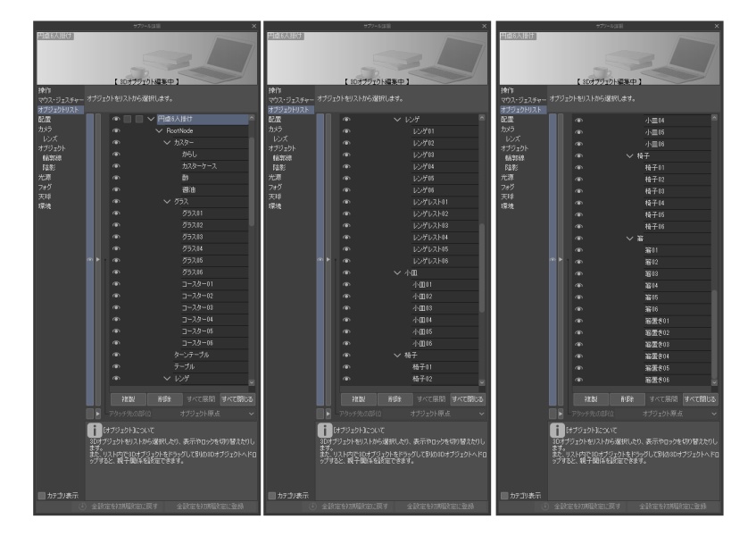The width and height of the screenshot is (756, 536).
Task: Open オブジェクト原点 dropdown in the left window
Action: [216, 414]
